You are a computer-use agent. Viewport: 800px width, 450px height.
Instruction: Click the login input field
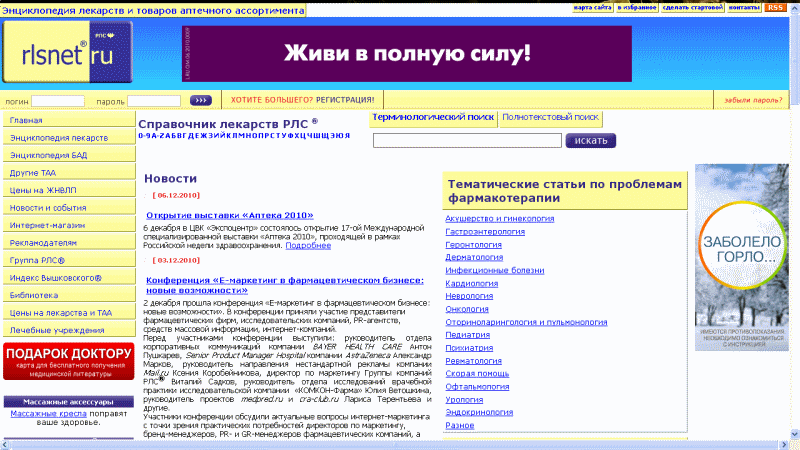click(58, 101)
